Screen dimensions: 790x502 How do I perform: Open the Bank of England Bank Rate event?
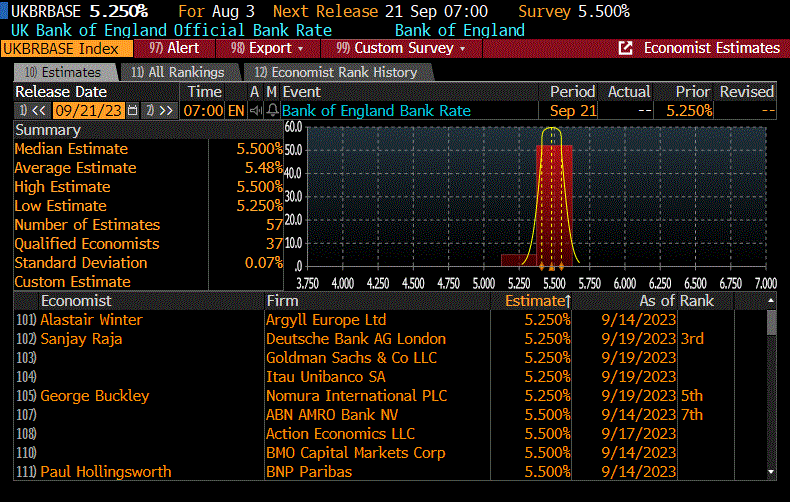[376, 110]
